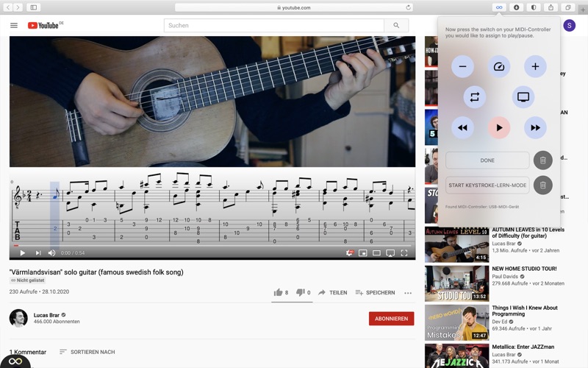Click the plus button in the MIDI popup
This screenshot has height=368, width=588.
point(535,67)
